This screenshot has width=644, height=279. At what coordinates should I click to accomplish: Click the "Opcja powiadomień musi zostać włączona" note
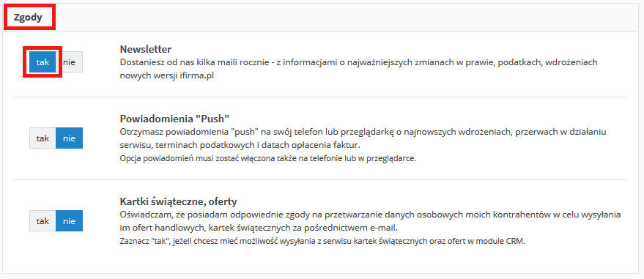[268, 158]
